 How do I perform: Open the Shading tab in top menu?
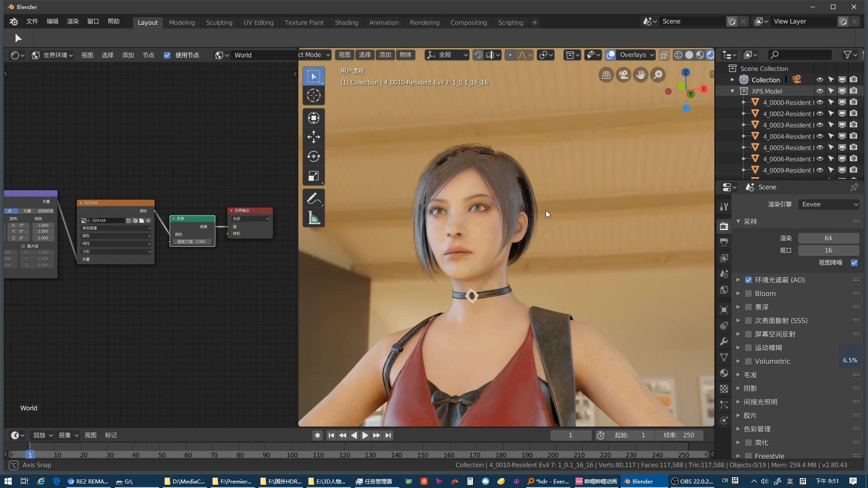click(345, 22)
